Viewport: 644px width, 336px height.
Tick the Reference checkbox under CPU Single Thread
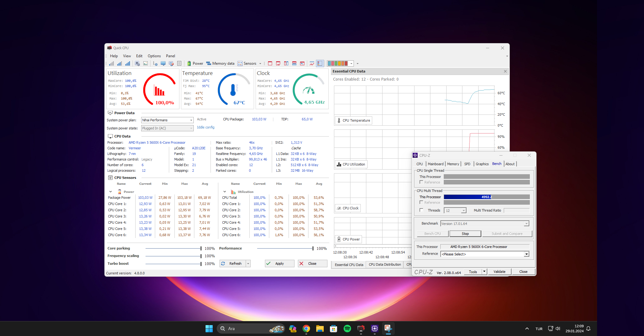(x=421, y=182)
